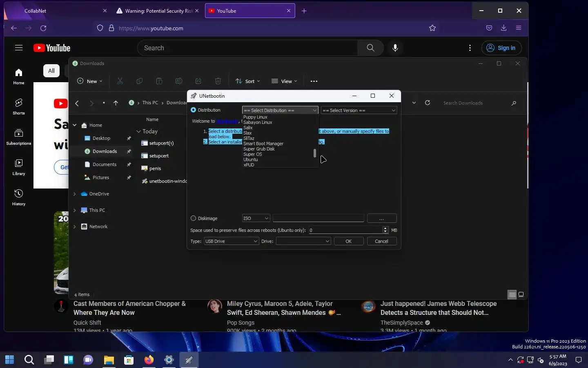
Task: Click the persistence space MB field
Action: pos(345,230)
